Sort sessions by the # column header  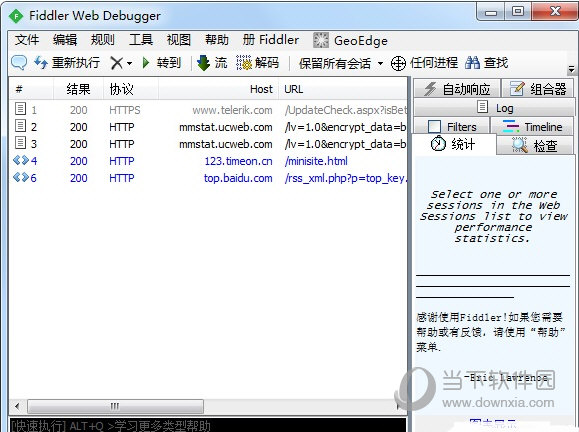click(31, 89)
